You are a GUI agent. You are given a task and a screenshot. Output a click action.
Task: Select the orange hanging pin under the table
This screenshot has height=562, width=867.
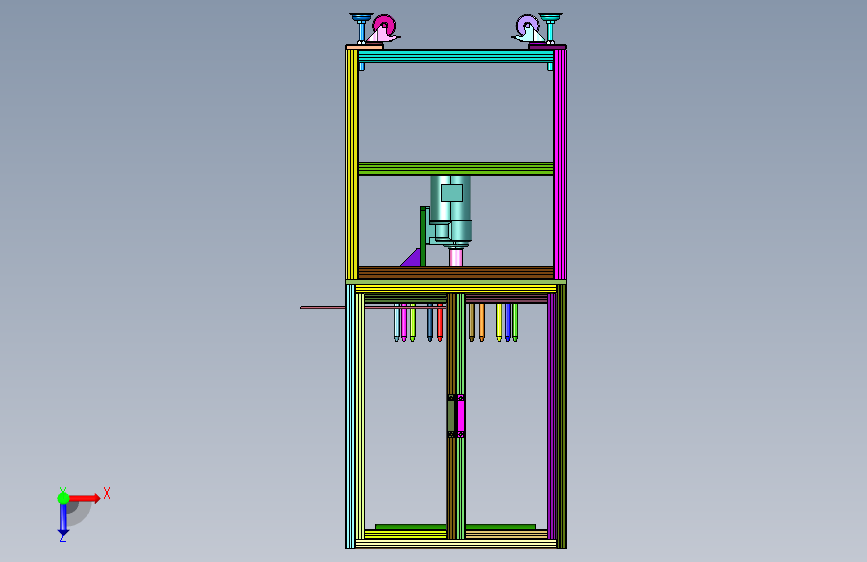(x=482, y=322)
